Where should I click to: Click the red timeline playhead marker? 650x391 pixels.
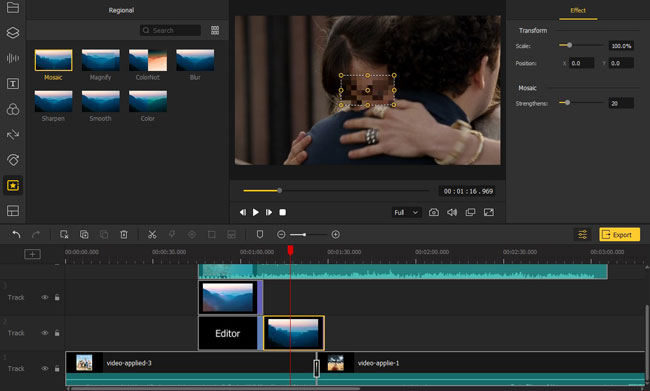(x=291, y=250)
